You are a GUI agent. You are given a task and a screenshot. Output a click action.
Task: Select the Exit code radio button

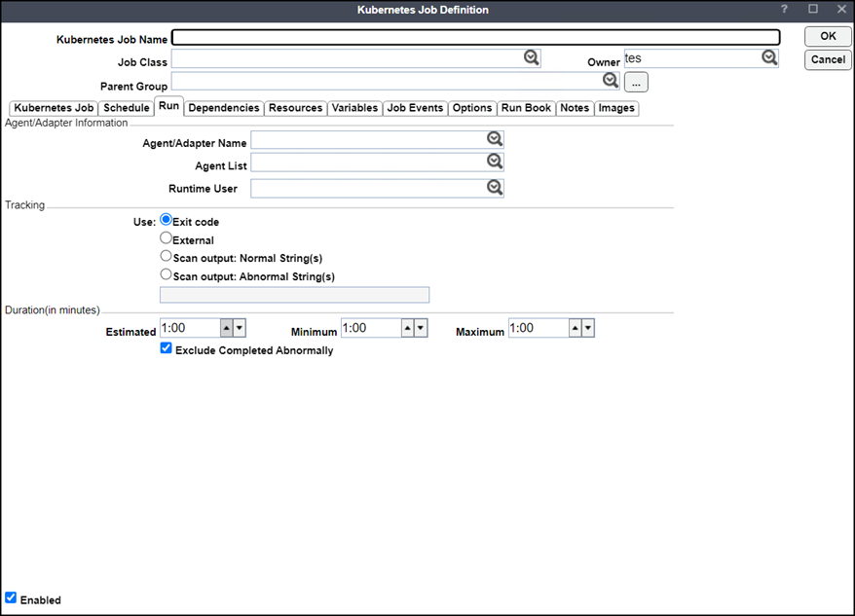pos(166,220)
